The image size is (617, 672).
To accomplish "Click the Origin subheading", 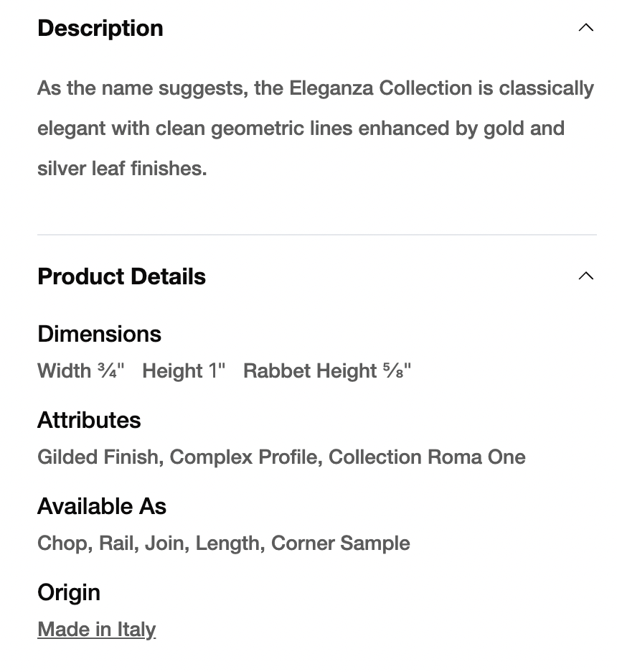I will (69, 592).
